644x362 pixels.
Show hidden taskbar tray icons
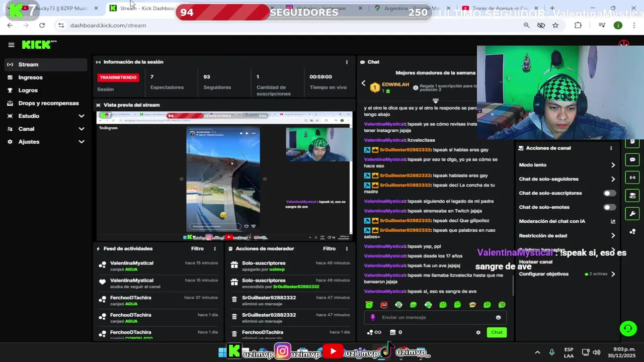tap(537, 352)
